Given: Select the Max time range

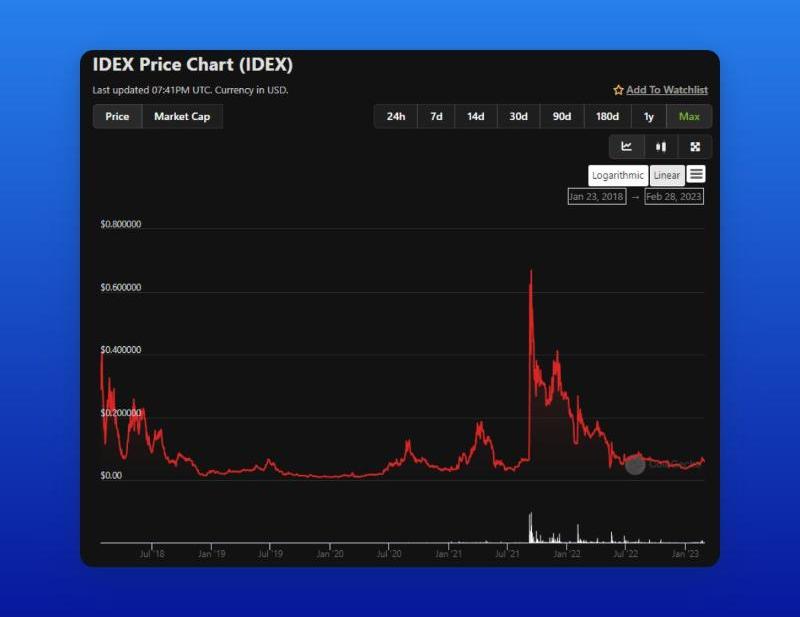Looking at the screenshot, I should click(689, 117).
